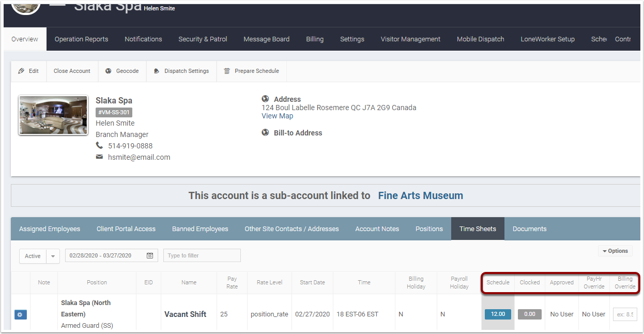Click the gear icon on the Vacant Shift row
The image size is (644, 334).
click(20, 314)
